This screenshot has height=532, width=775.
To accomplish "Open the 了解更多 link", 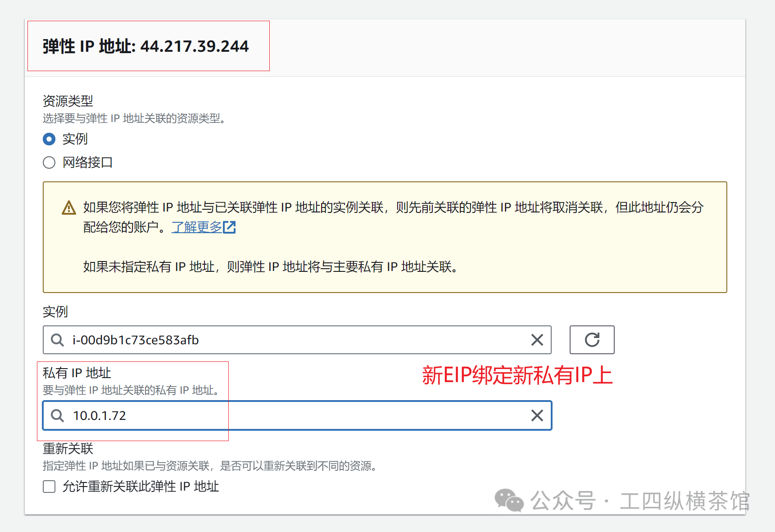I will pyautogui.click(x=197, y=227).
